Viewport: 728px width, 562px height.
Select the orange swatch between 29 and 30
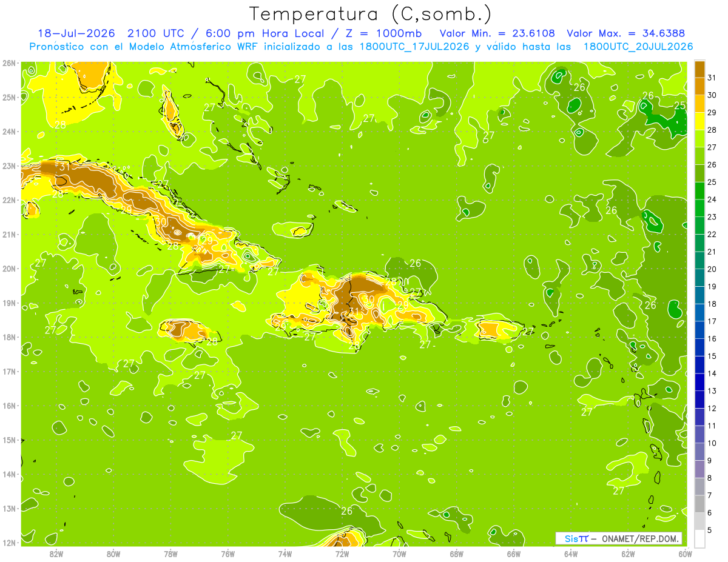coord(699,104)
